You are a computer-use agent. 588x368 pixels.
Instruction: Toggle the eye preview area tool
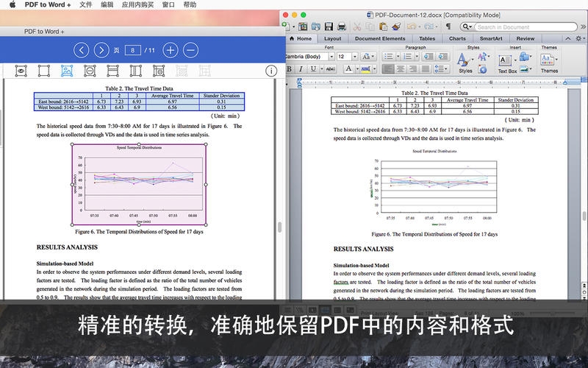(x=21, y=71)
